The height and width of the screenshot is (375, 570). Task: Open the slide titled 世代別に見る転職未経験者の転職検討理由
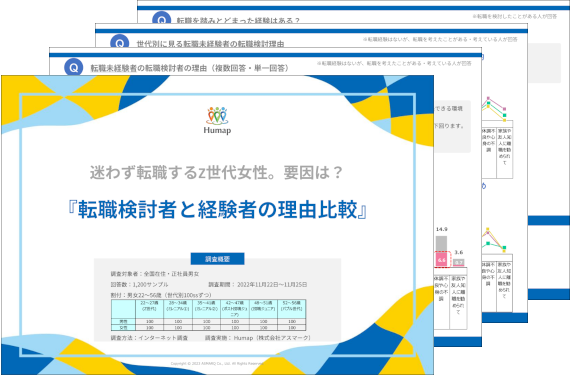(x=210, y=44)
